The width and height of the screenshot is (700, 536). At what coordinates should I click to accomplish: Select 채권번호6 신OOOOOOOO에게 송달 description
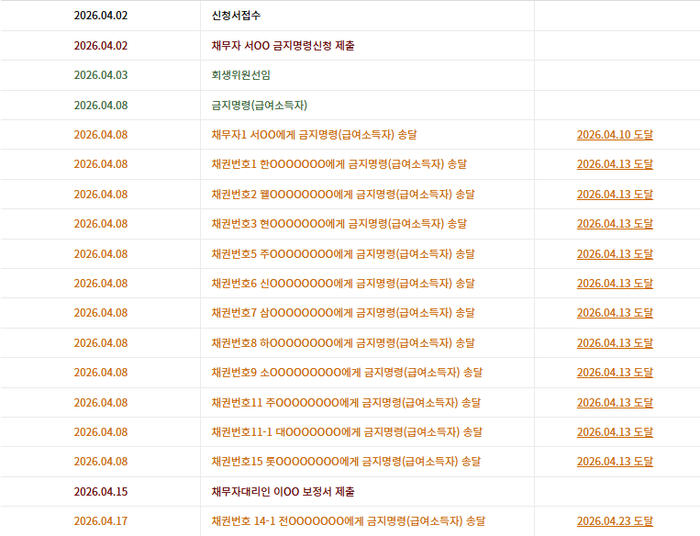click(x=343, y=283)
